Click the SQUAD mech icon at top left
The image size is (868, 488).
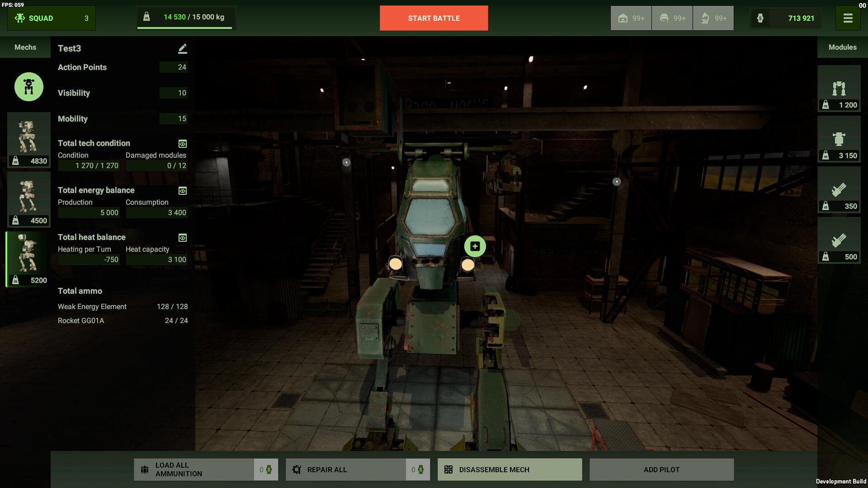pos(20,18)
